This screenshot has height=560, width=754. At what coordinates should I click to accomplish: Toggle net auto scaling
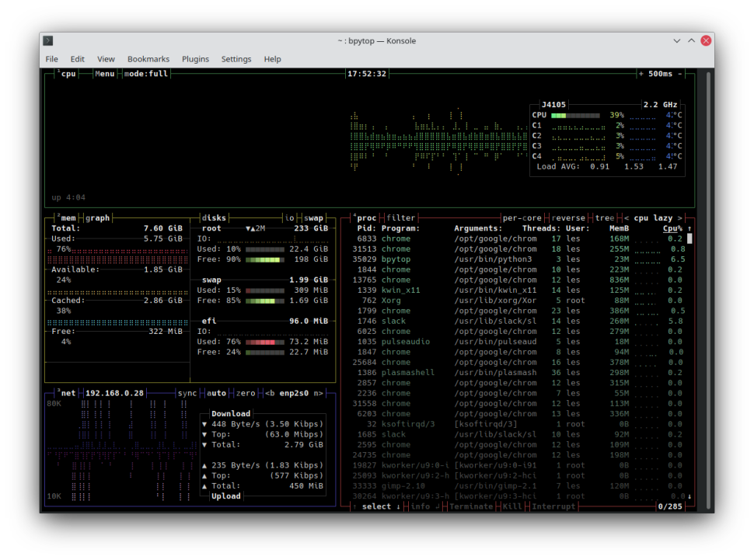[x=216, y=393]
